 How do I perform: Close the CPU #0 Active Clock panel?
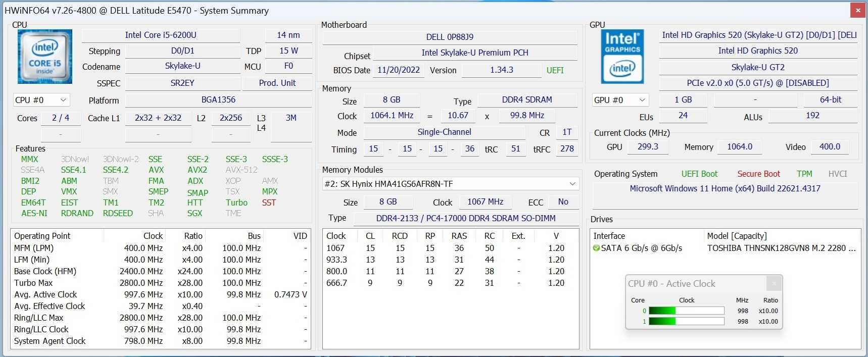[x=774, y=284]
